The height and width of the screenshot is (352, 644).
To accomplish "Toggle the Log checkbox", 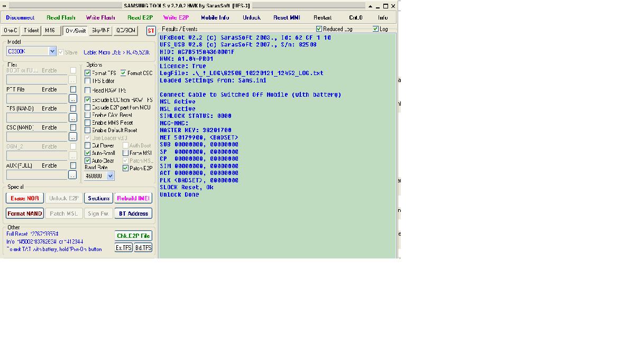I will pyautogui.click(x=375, y=29).
